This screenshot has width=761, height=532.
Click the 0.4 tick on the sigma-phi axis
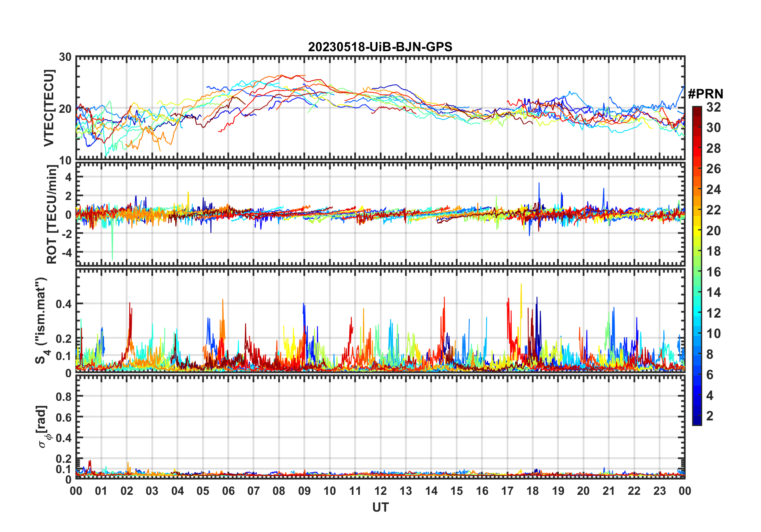64,438
